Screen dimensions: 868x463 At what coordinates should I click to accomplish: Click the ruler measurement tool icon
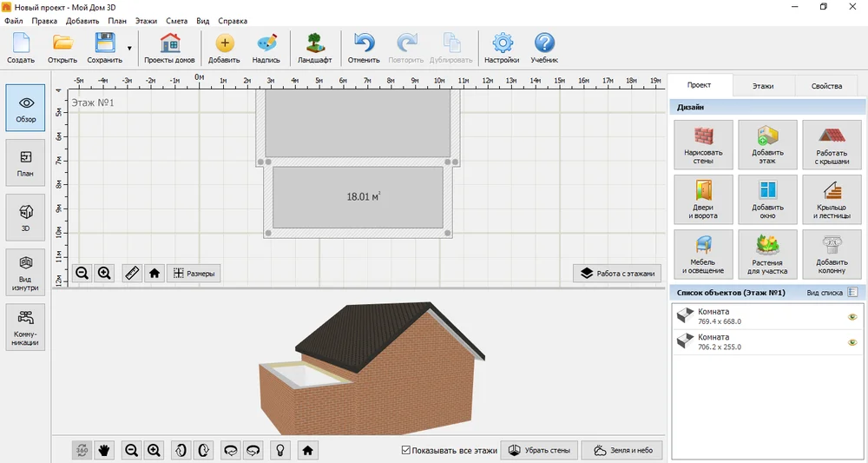(x=132, y=273)
